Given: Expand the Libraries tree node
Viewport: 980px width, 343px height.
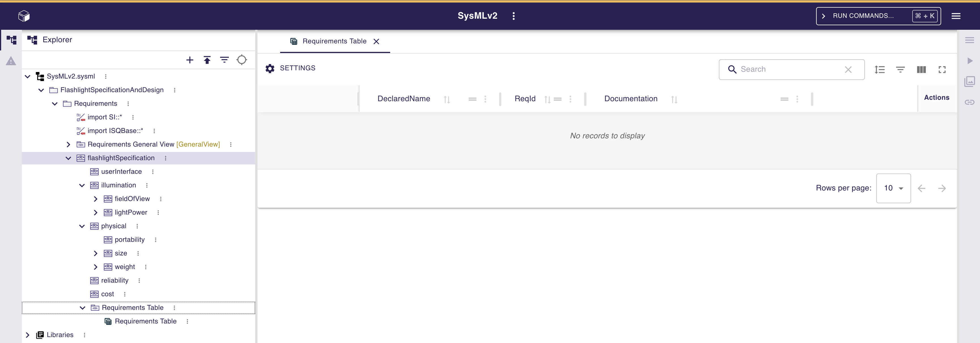Looking at the screenshot, I should click(28, 335).
